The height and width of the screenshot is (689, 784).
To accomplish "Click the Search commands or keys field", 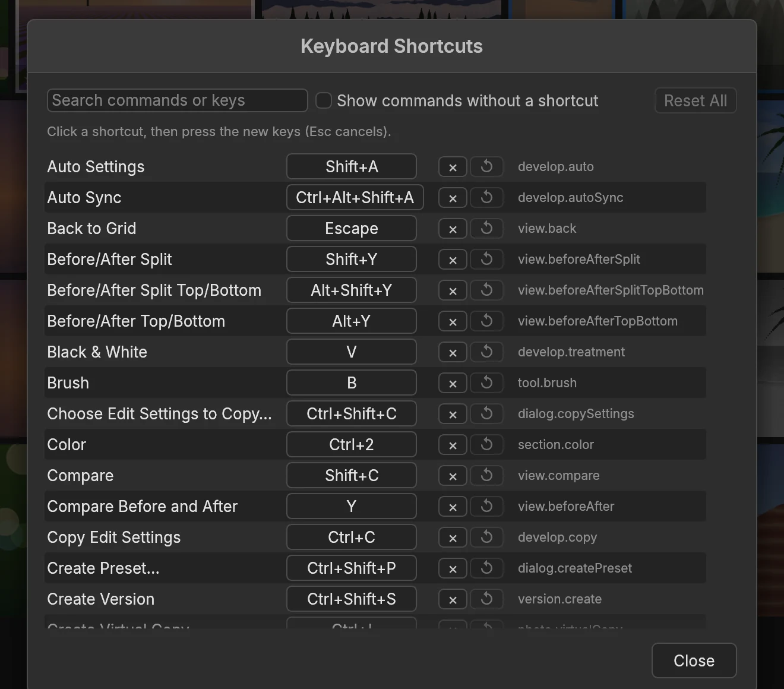I will click(x=178, y=100).
